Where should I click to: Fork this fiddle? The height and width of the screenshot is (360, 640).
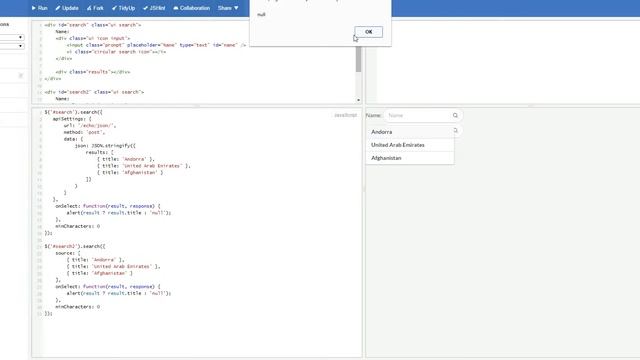(95, 8)
